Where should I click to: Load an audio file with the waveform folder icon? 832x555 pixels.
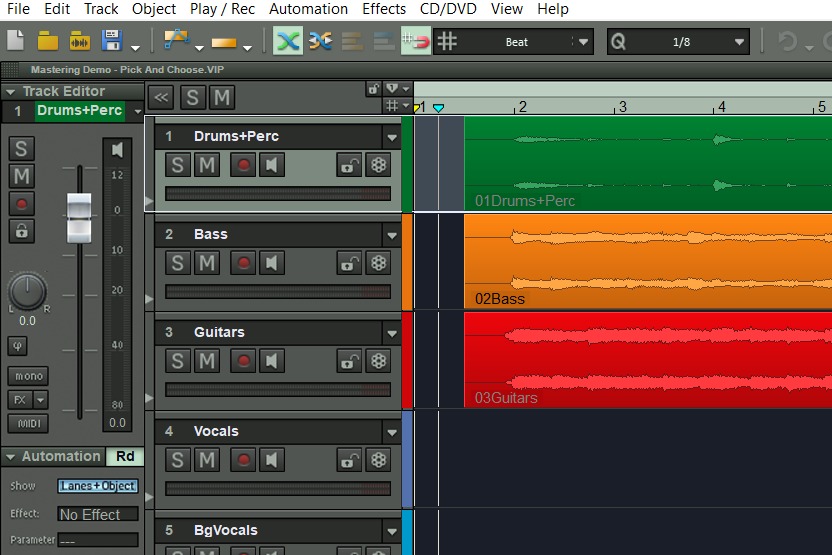[x=80, y=41]
